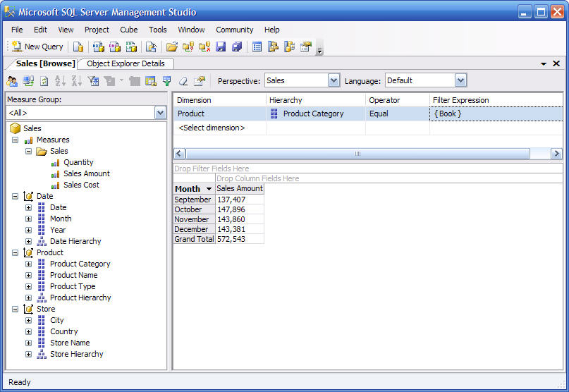Click the Save All toolbar icon
The width and height of the screenshot is (569, 392).
pos(237,47)
